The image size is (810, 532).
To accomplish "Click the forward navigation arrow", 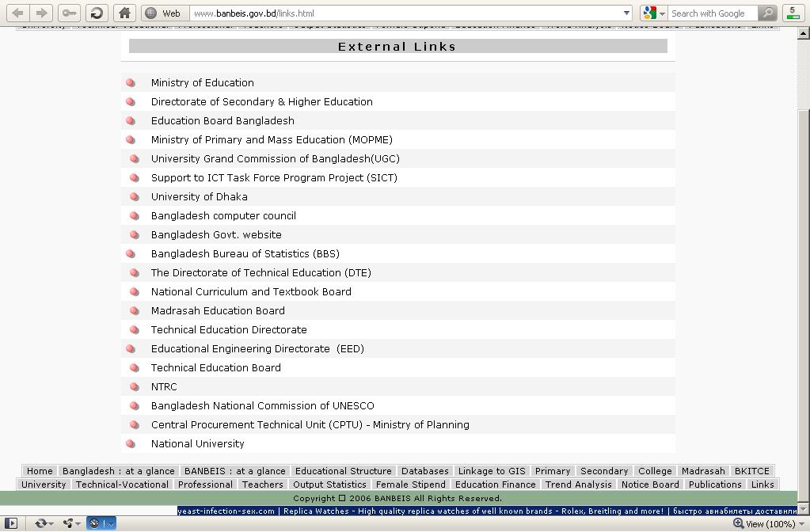I will [41, 13].
